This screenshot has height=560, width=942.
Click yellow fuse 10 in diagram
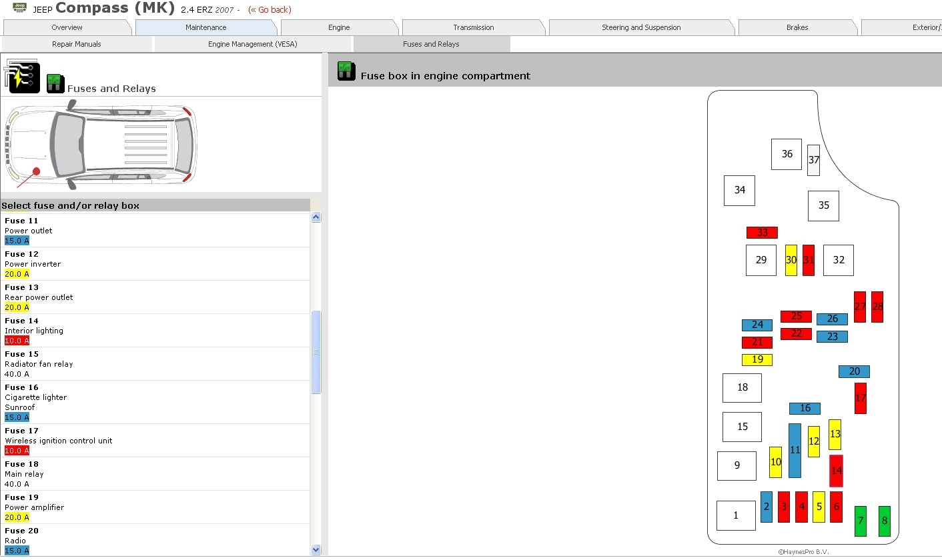coord(775,462)
